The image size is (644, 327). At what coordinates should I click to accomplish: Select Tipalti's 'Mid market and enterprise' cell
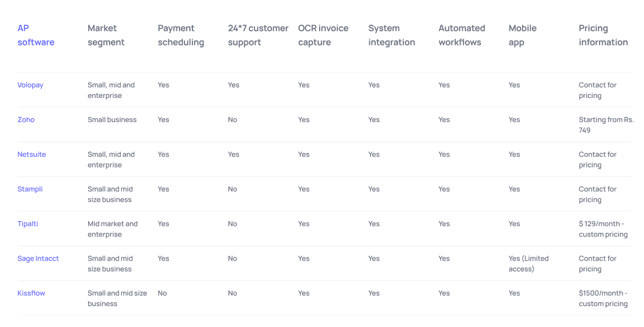pyautogui.click(x=113, y=229)
